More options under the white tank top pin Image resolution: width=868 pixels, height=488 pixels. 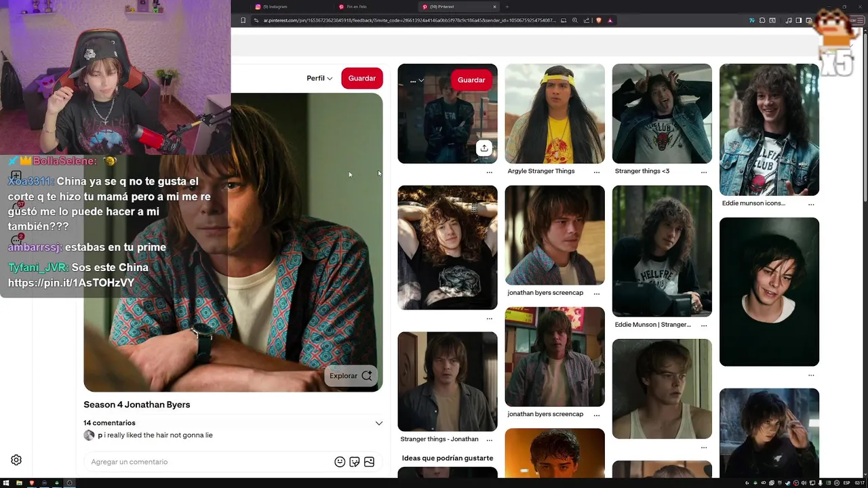click(704, 447)
